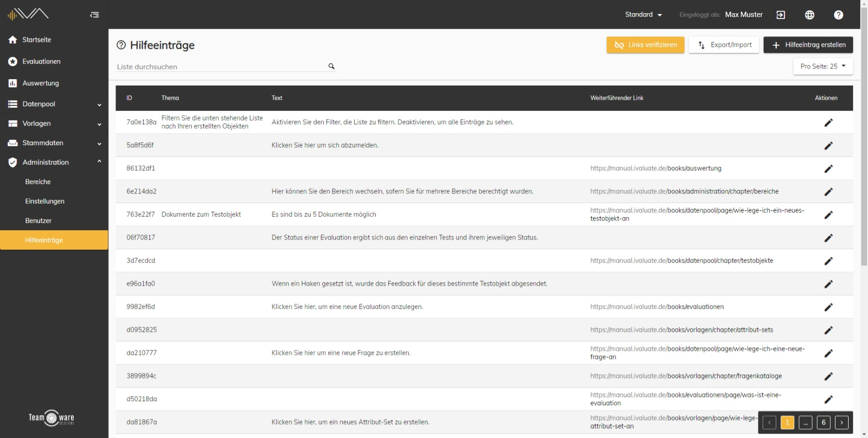868x438 pixels.
Task: Open the books/evaluationen manual link
Action: 657,307
